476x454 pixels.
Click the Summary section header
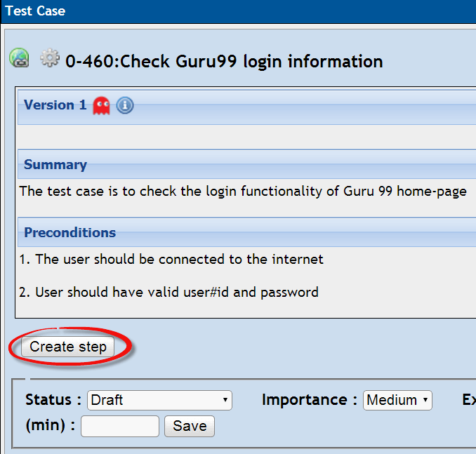pos(55,165)
